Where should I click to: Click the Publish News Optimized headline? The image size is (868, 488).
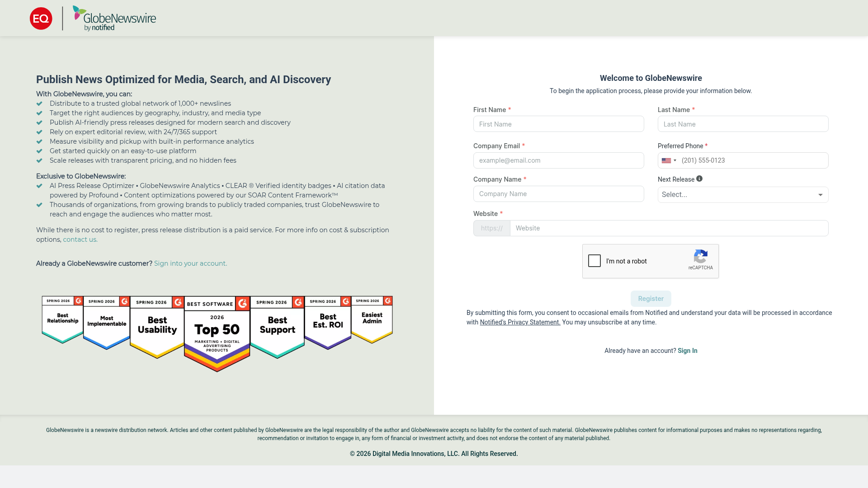pyautogui.click(x=184, y=80)
